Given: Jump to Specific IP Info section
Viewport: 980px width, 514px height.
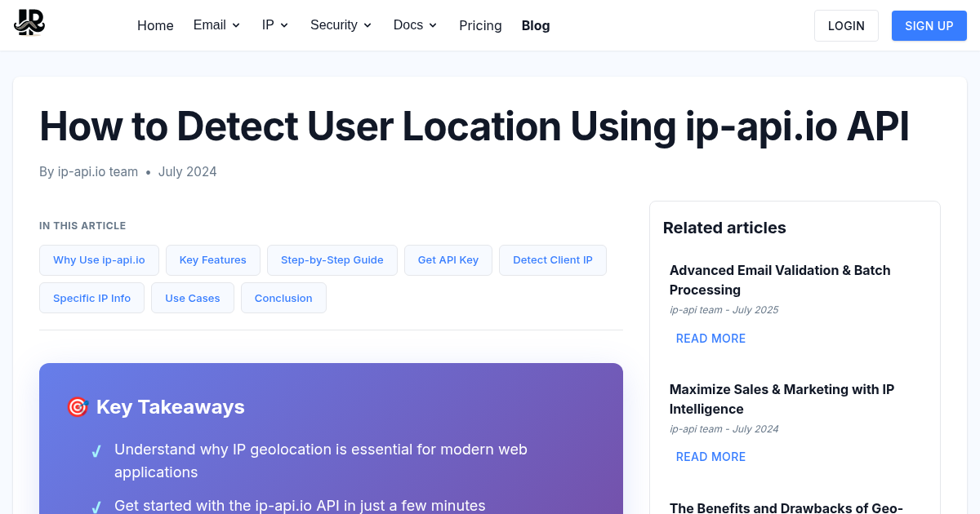Looking at the screenshot, I should [x=91, y=298].
